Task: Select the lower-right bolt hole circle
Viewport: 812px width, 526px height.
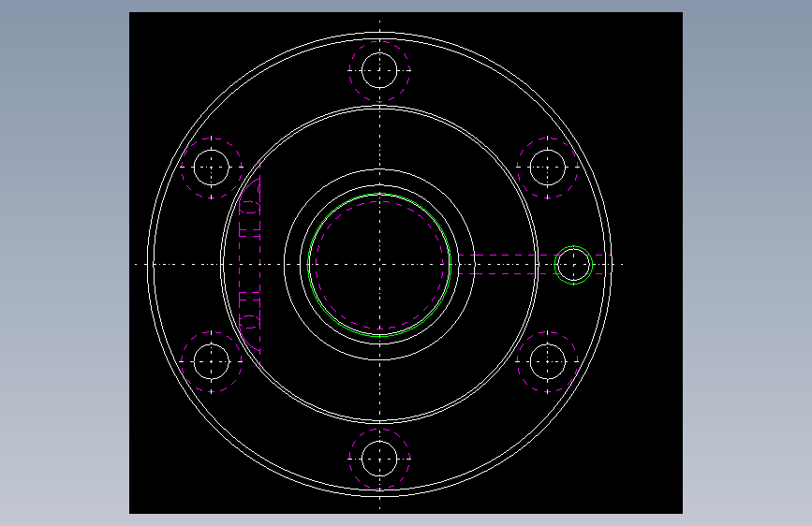Action: click(x=548, y=361)
